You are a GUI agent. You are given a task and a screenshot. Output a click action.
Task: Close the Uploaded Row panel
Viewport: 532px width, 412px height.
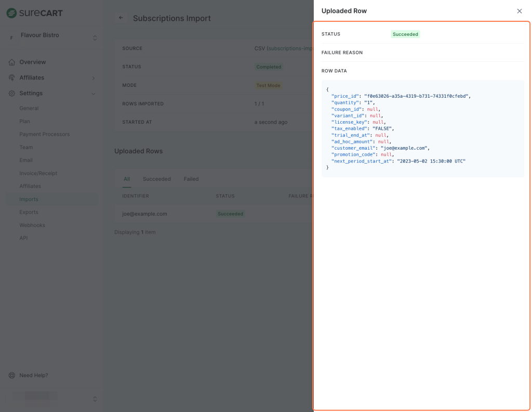[x=519, y=11]
